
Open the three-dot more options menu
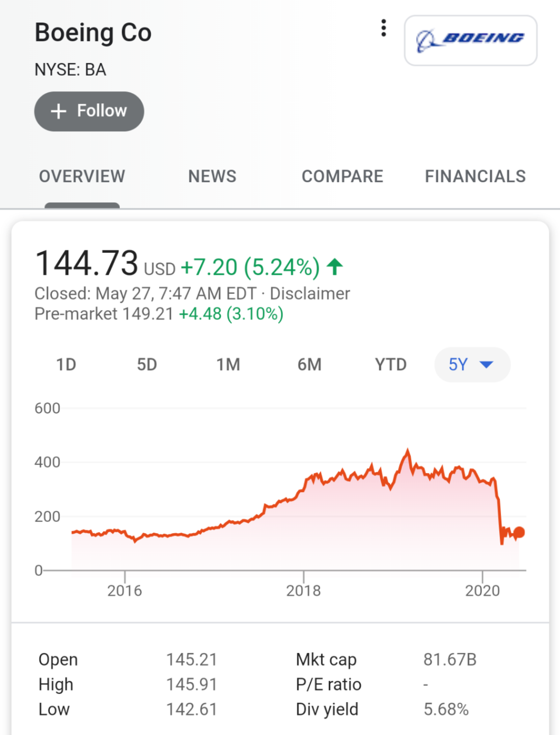(x=383, y=28)
